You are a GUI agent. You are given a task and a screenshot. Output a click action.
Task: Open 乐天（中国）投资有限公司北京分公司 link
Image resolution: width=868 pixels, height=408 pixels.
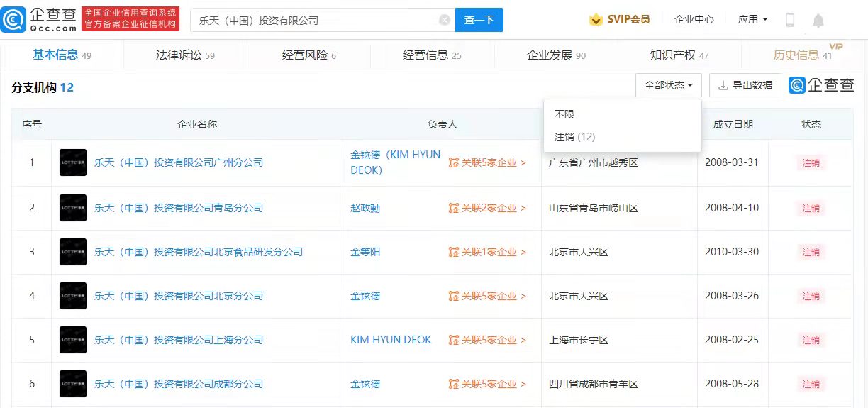pyautogui.click(x=179, y=296)
